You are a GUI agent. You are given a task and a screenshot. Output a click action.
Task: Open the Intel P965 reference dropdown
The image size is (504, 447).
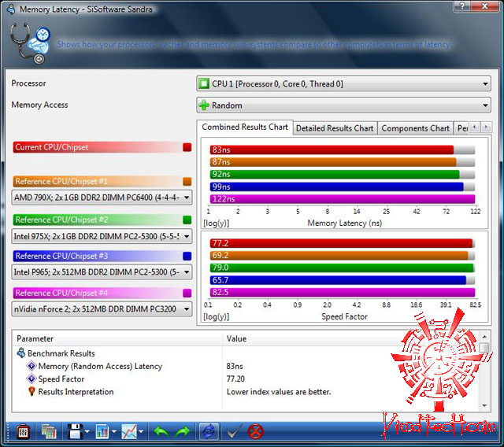(x=102, y=272)
